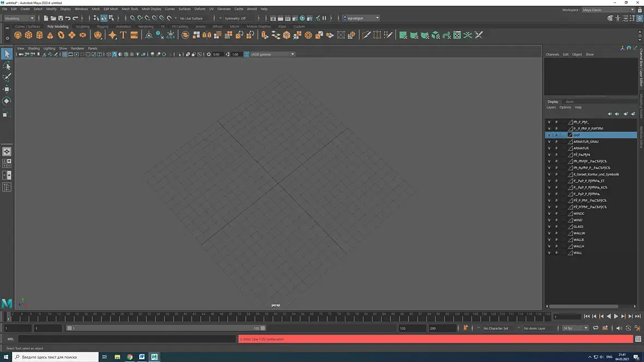Create new empty layer icon
This screenshot has height=362, width=644.
click(625, 114)
